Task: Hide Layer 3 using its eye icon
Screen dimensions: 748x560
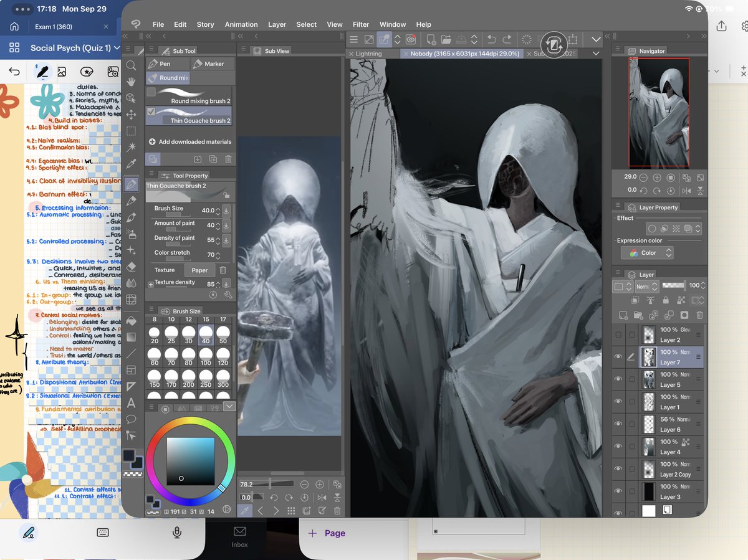Action: point(618,491)
